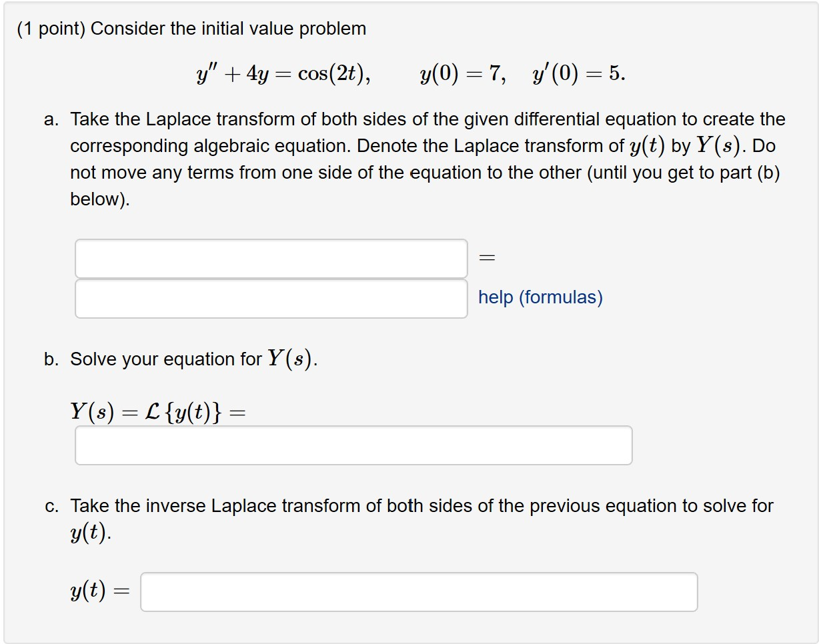Select the answer box for the Laplace transform equation
819x644 pixels.
[x=271, y=258]
